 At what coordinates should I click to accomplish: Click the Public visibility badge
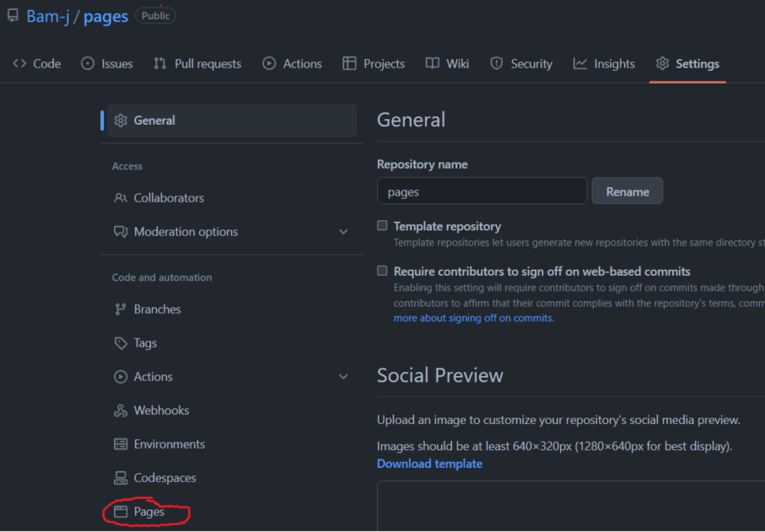click(155, 16)
